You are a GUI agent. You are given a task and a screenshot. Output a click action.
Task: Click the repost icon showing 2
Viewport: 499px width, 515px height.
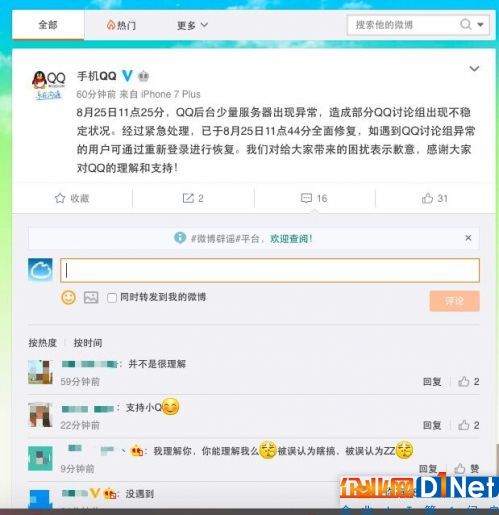193,198
